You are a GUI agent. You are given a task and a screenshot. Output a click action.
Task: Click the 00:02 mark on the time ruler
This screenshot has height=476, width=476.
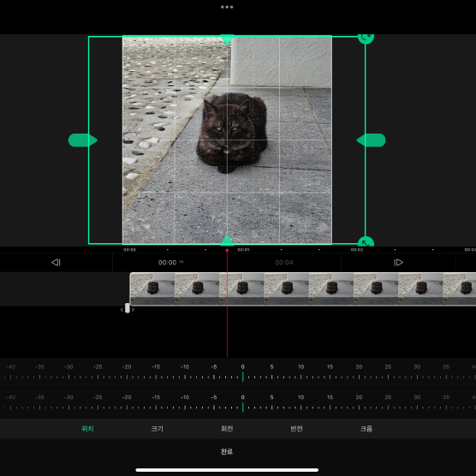click(357, 250)
